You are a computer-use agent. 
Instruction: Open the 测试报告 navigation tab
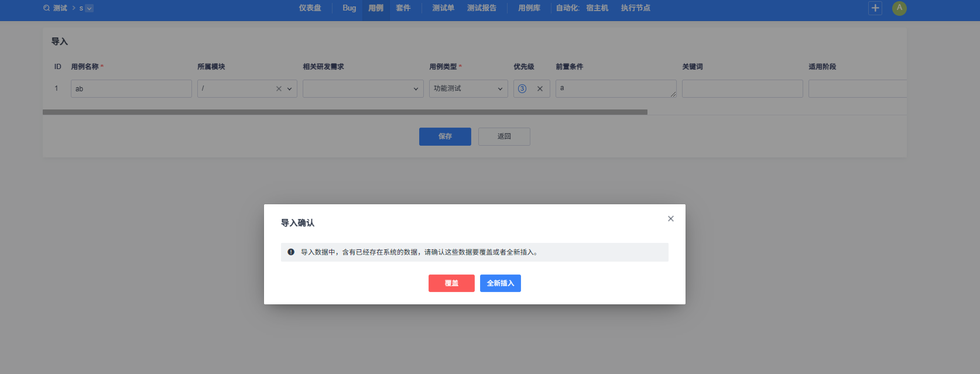pos(481,8)
